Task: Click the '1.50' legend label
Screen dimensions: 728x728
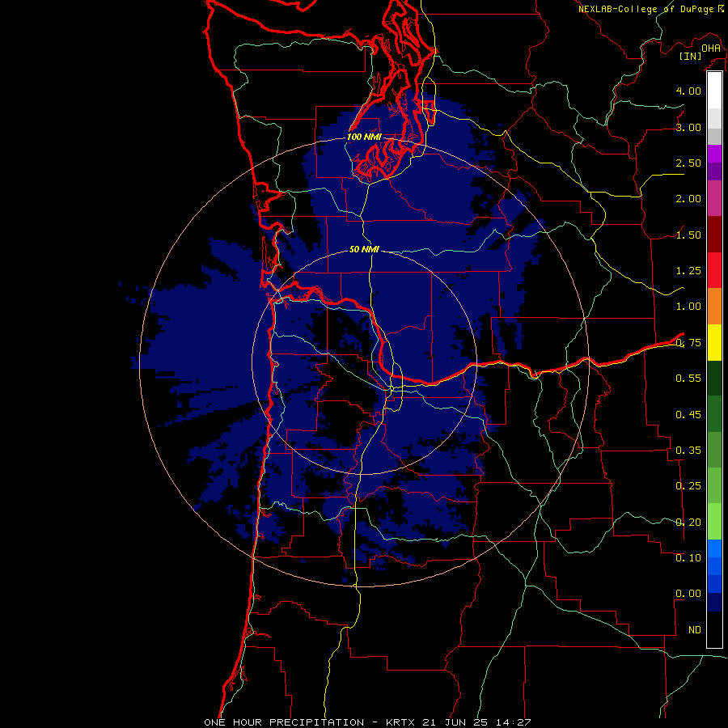Action: tap(688, 235)
